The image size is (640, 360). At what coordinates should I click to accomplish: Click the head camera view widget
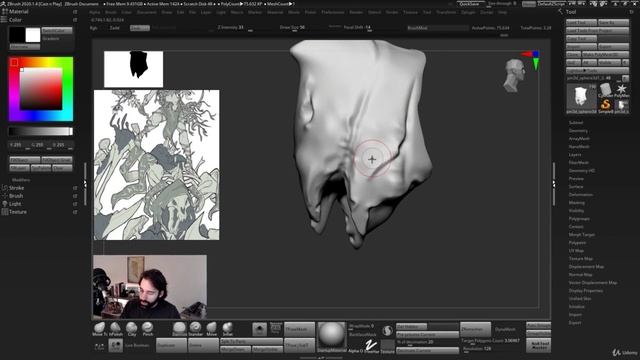click(x=514, y=76)
